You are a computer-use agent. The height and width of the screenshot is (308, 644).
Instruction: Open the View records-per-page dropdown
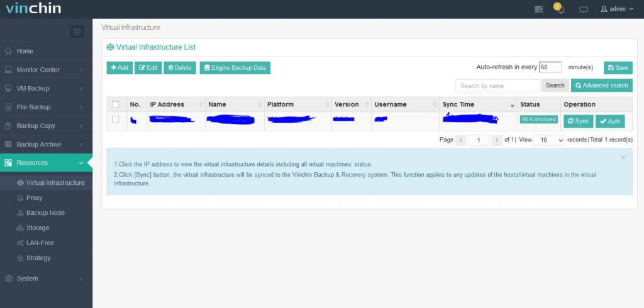(x=550, y=140)
